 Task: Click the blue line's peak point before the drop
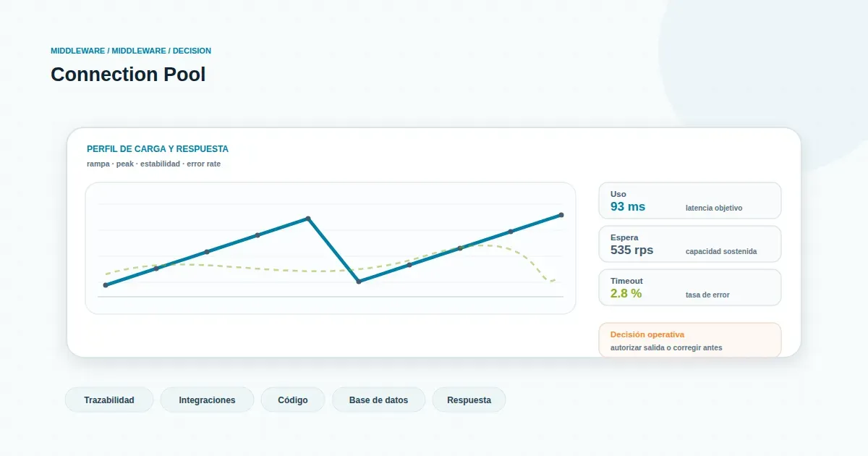308,219
